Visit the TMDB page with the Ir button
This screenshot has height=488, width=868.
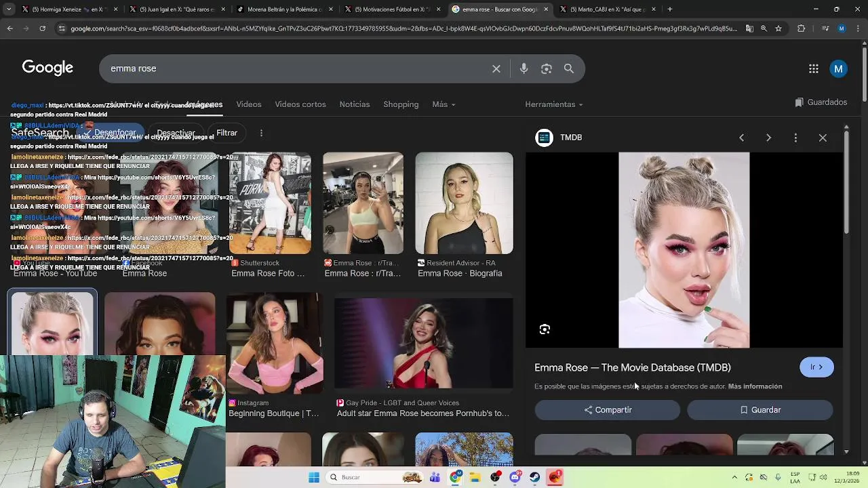816,367
